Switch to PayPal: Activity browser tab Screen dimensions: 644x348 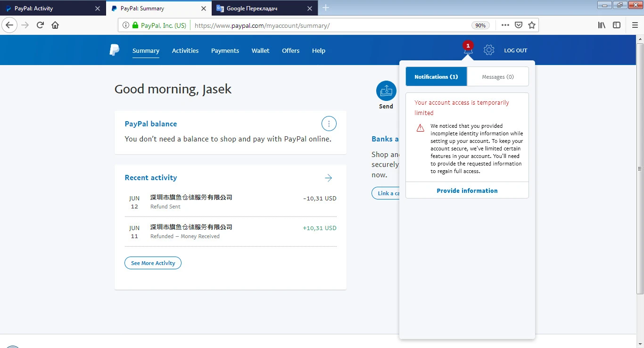click(x=53, y=8)
